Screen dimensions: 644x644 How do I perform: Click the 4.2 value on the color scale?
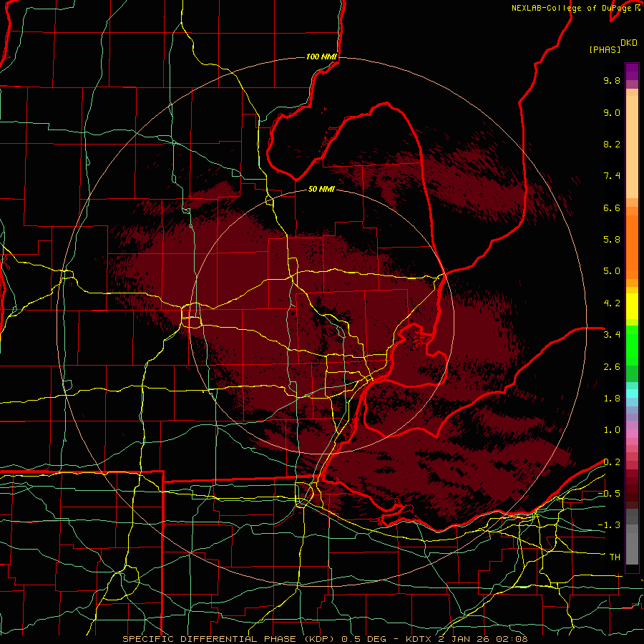click(612, 303)
